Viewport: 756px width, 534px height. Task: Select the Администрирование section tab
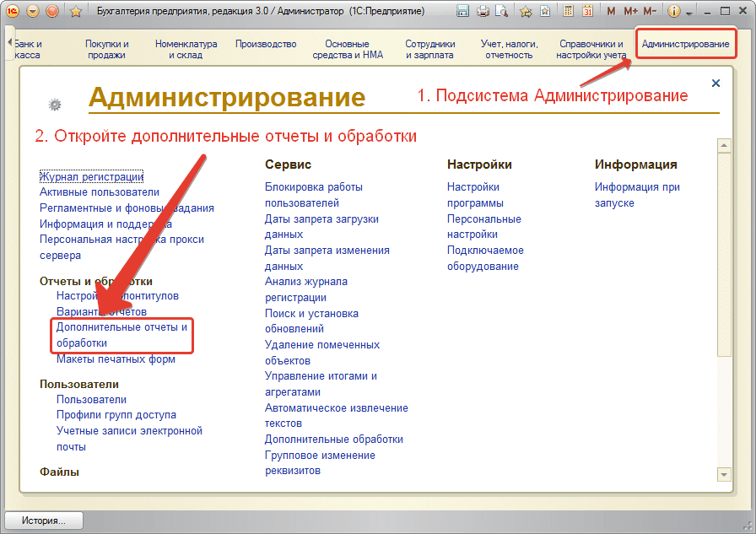(686, 44)
